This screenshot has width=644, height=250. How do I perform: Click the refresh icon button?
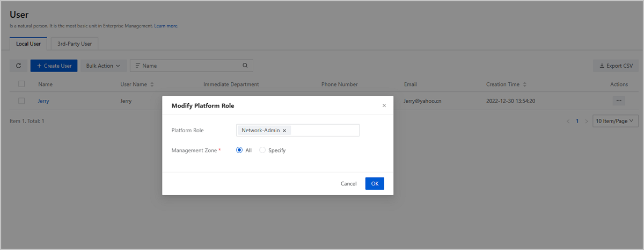[x=18, y=66]
